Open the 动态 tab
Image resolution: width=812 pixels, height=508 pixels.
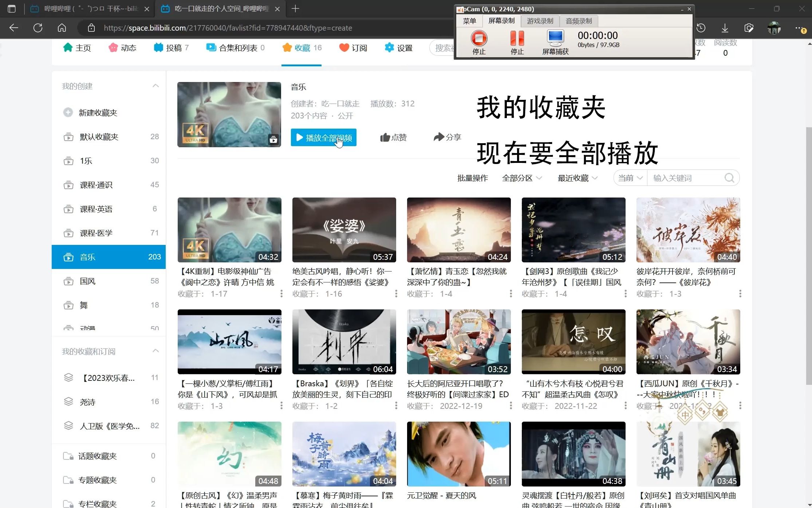click(x=123, y=48)
